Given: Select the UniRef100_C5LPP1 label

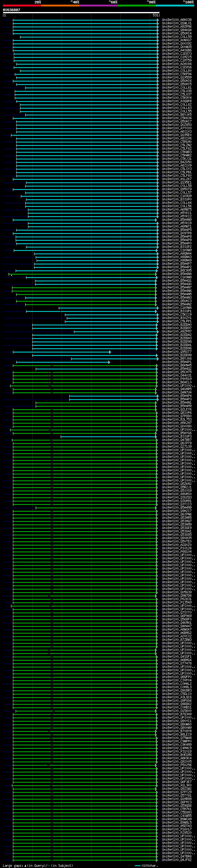Looking at the screenshot, I should (x=177, y=321).
